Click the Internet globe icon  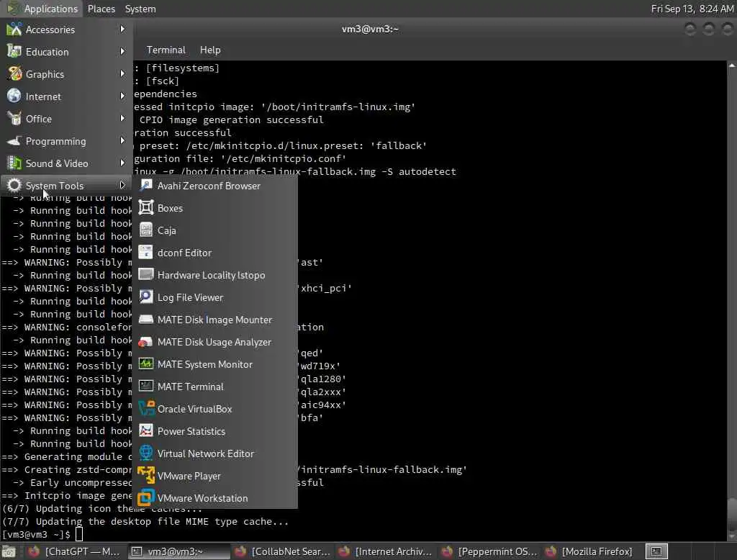14,96
